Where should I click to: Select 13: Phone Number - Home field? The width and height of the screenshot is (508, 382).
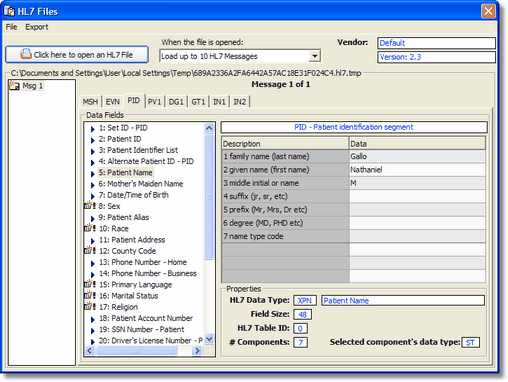tap(143, 262)
